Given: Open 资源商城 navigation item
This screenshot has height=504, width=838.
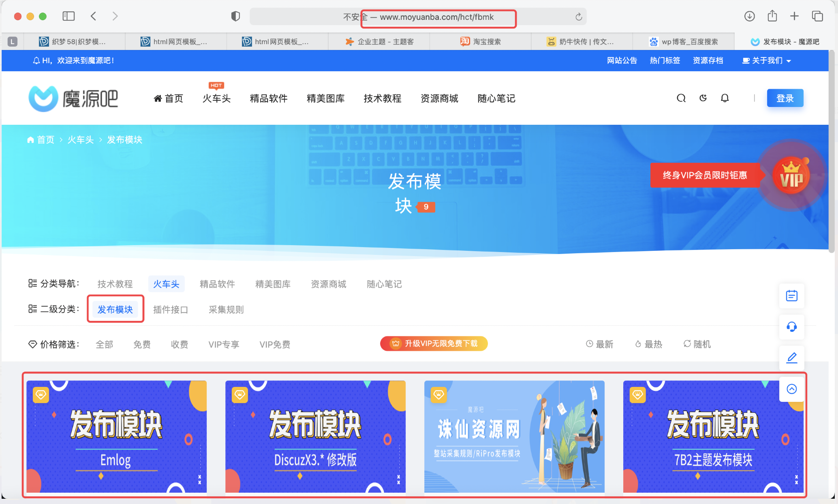Looking at the screenshot, I should point(439,98).
